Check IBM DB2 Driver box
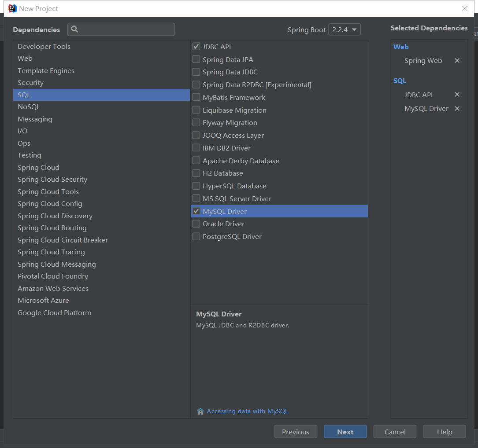 196,148
